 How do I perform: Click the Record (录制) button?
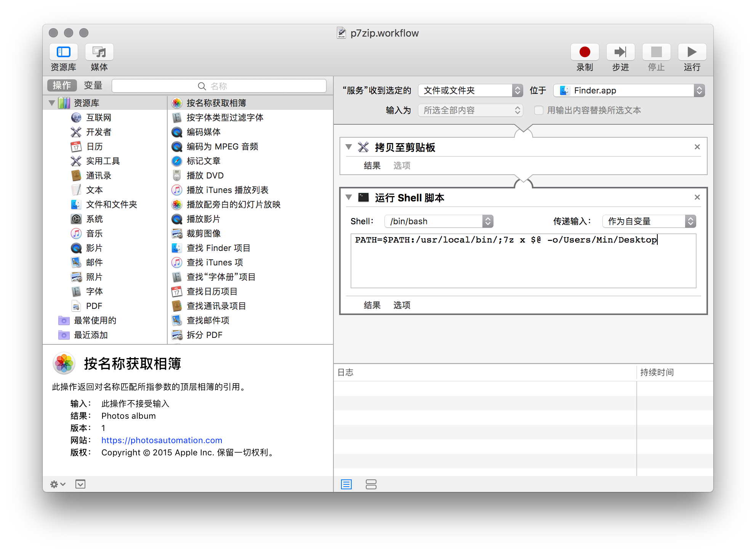point(585,52)
